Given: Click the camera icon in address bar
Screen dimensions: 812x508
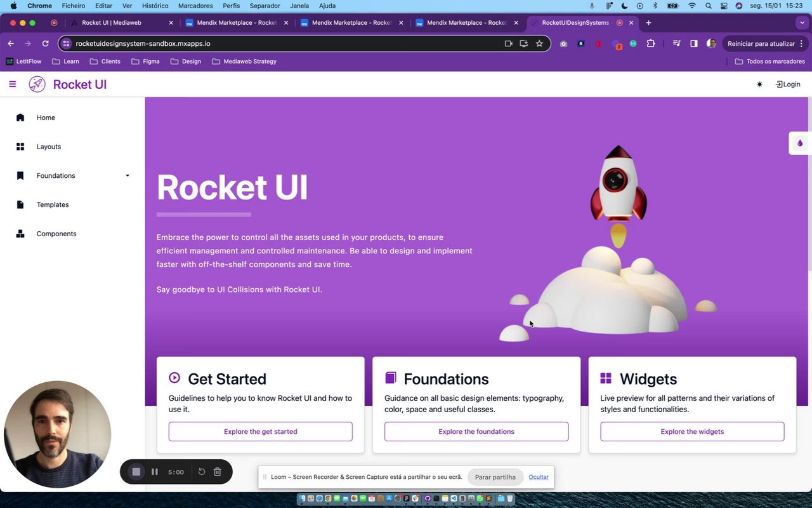Looking at the screenshot, I should coord(508,44).
